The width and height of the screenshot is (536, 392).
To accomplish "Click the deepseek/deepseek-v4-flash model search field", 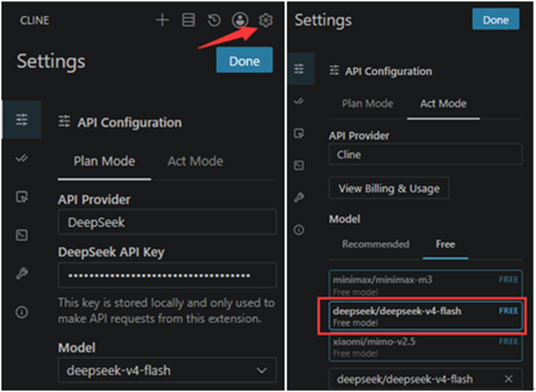I will click(425, 379).
